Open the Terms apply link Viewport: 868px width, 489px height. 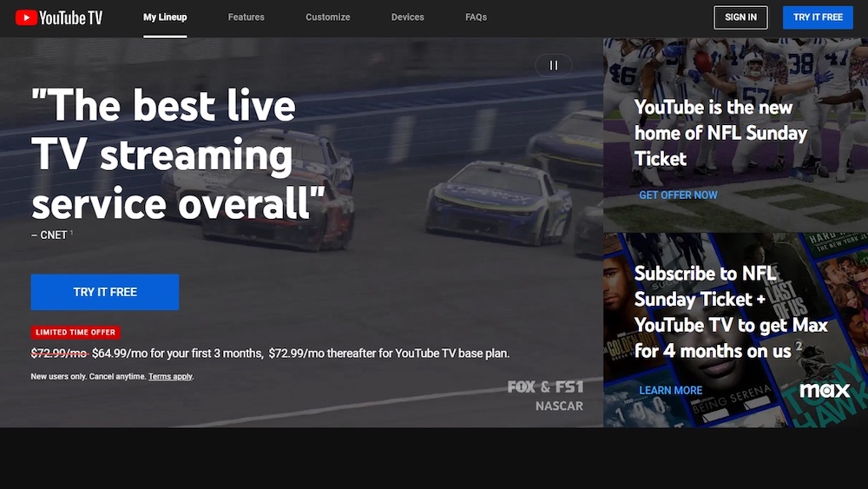point(170,377)
